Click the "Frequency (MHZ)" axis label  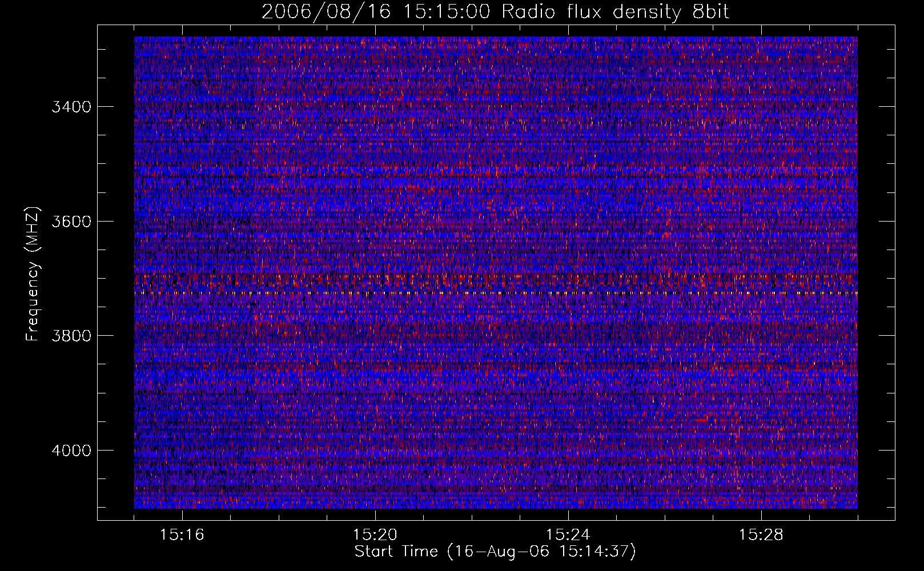(33, 274)
